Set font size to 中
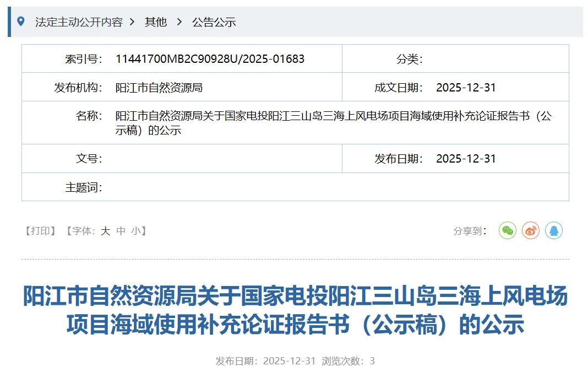The width and height of the screenshot is (588, 372). click(x=121, y=231)
